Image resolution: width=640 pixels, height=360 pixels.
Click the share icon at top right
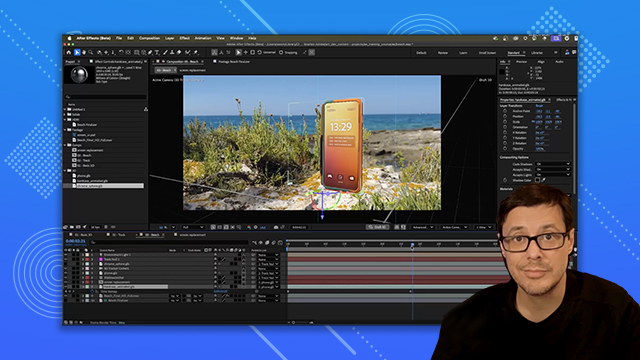point(567,53)
